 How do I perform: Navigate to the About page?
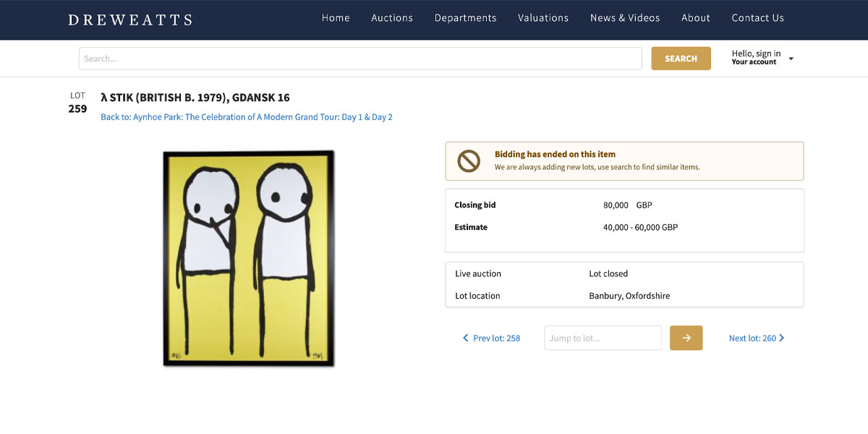[696, 18]
